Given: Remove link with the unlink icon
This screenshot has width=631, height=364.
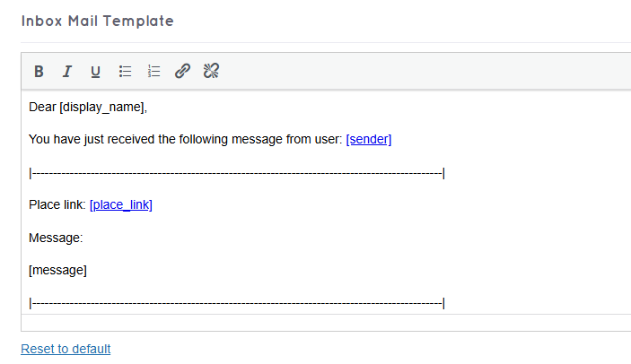Looking at the screenshot, I should click(x=212, y=72).
